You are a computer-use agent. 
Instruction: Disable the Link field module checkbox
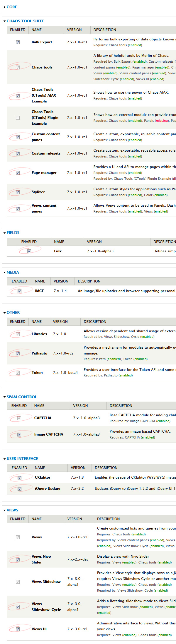29,251
